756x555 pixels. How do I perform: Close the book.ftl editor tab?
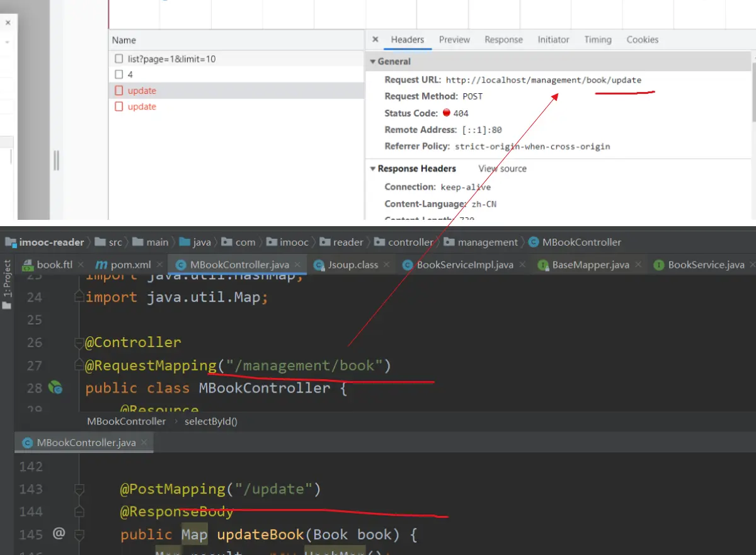[x=81, y=265]
